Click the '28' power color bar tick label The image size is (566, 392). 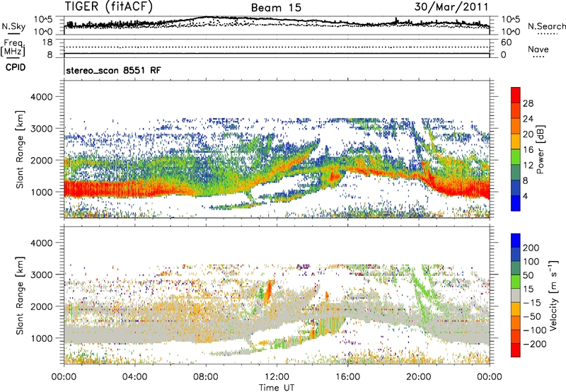coord(528,103)
